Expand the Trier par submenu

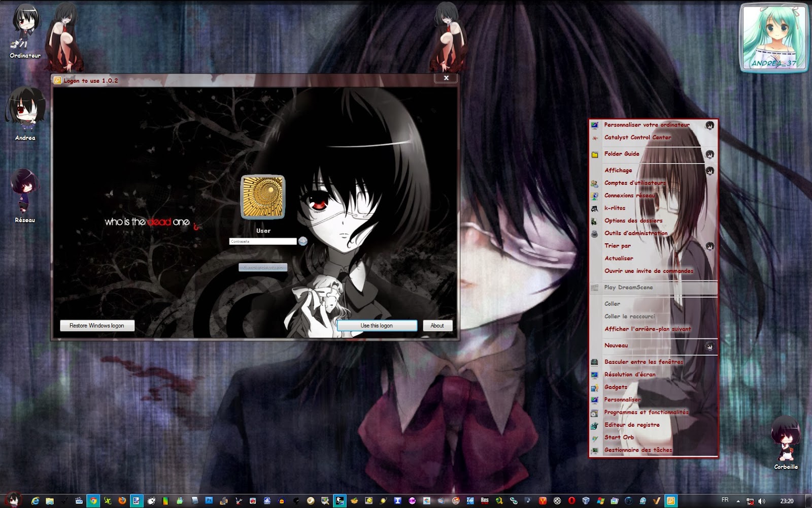[653, 246]
